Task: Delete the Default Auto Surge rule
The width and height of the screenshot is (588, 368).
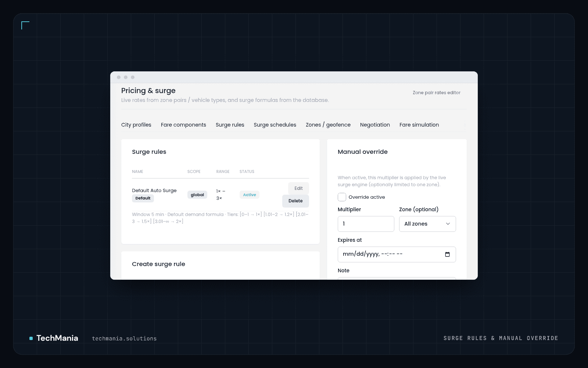Action: point(295,201)
